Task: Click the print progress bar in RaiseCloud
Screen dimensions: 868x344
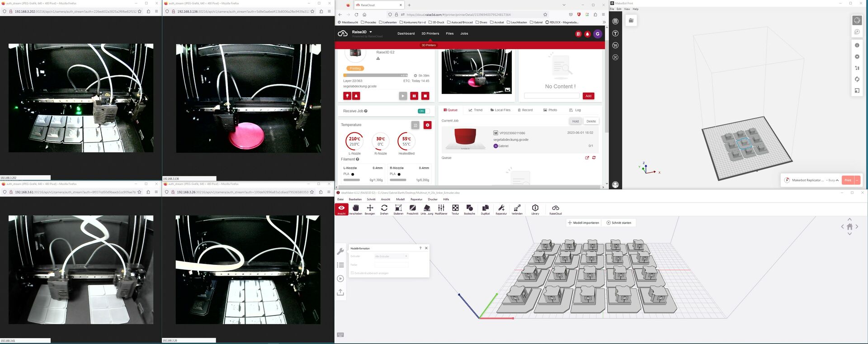Action: (376, 75)
